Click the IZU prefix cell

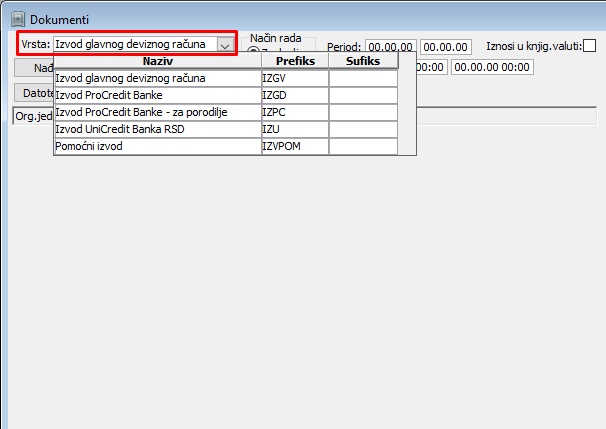click(295, 129)
